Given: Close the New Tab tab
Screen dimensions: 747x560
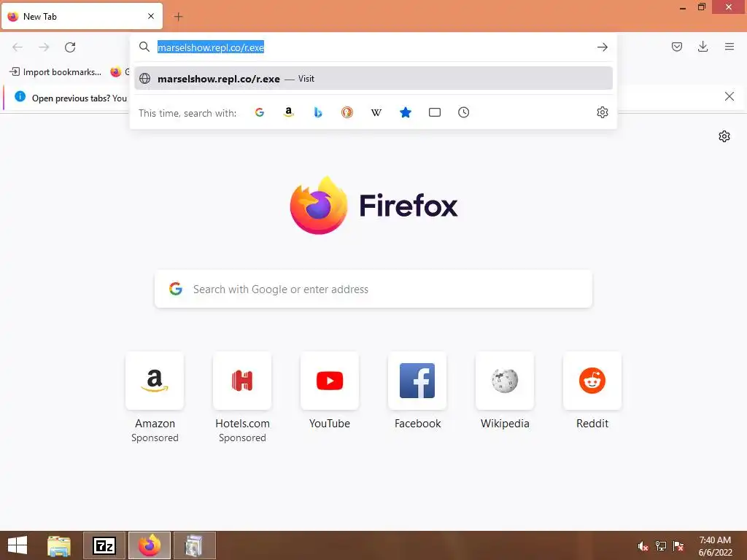Looking at the screenshot, I should [151, 16].
